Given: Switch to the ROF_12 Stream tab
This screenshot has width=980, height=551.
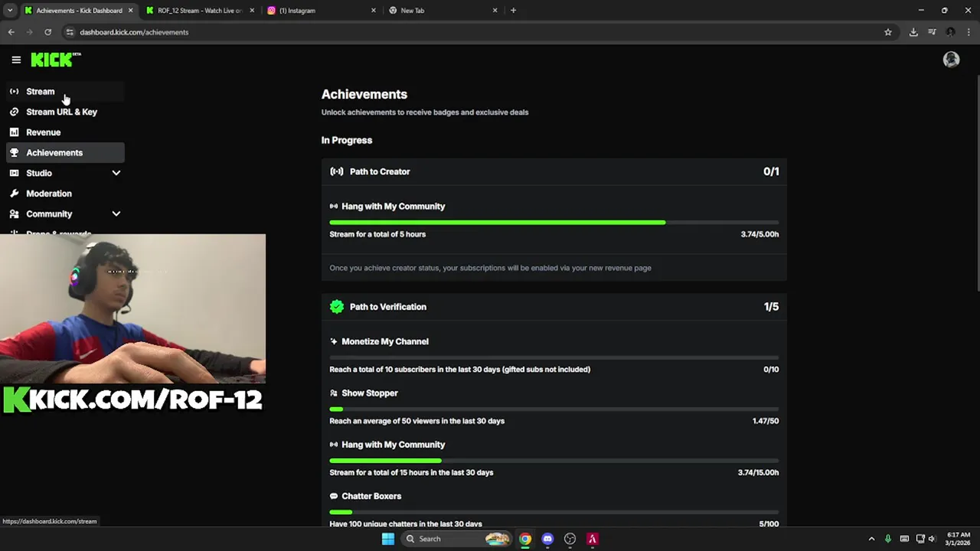Looking at the screenshot, I should [199, 11].
